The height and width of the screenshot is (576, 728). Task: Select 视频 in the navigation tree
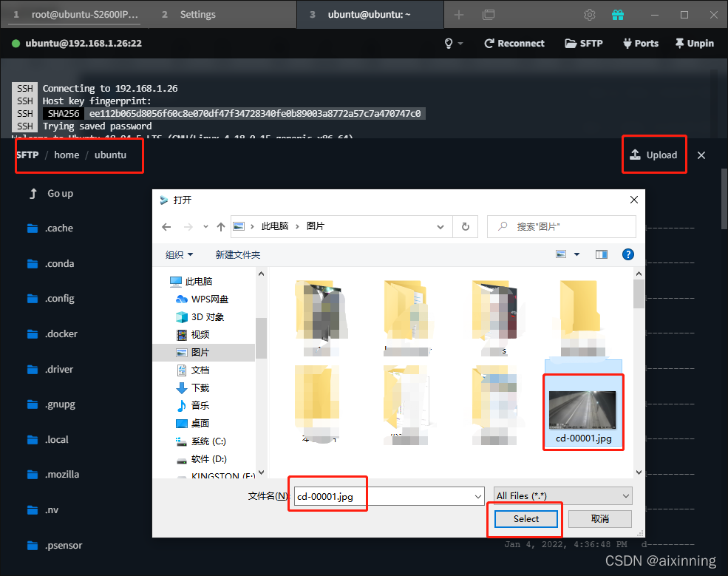tap(193, 334)
